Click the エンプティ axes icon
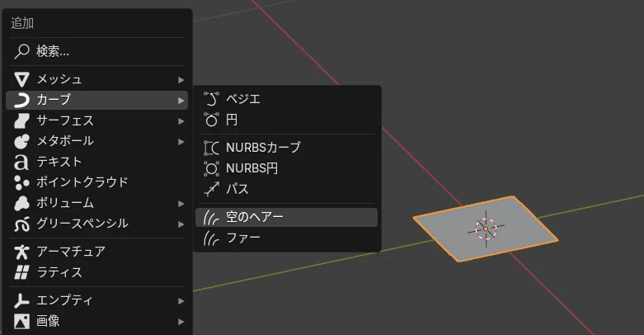Image resolution: width=644 pixels, height=335 pixels. [21, 300]
